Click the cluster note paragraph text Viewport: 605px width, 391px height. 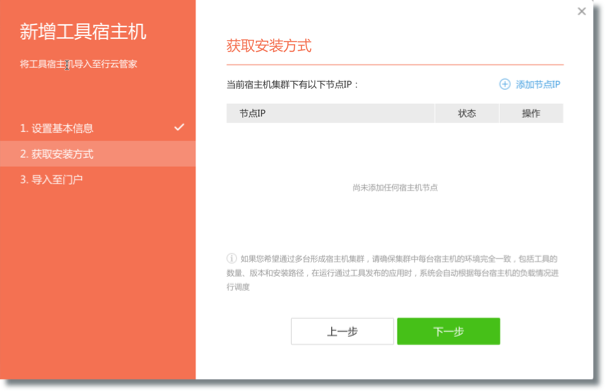pos(392,273)
